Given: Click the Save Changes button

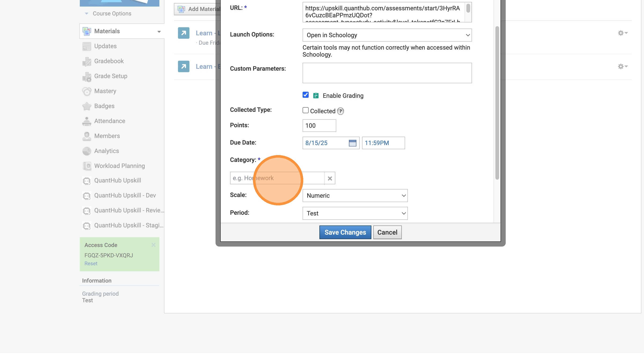Looking at the screenshot, I should tap(345, 232).
